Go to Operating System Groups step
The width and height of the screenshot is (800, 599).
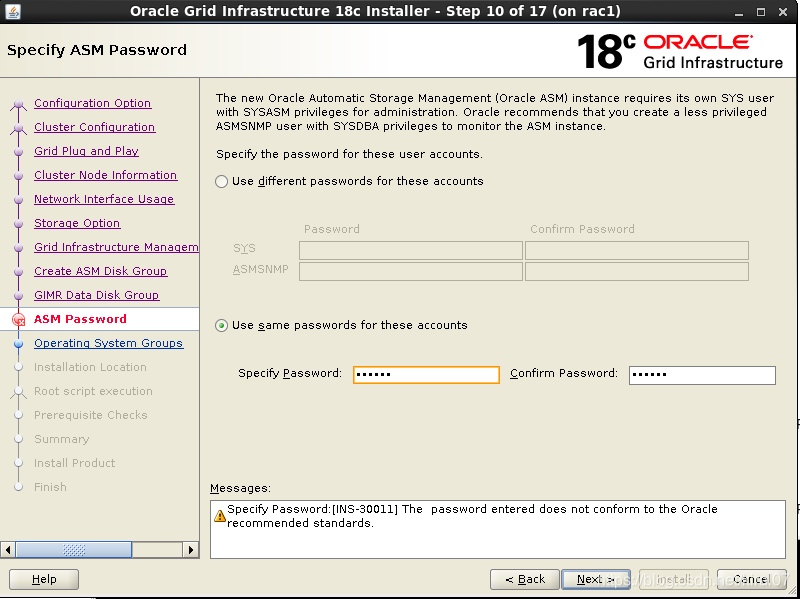click(x=109, y=343)
